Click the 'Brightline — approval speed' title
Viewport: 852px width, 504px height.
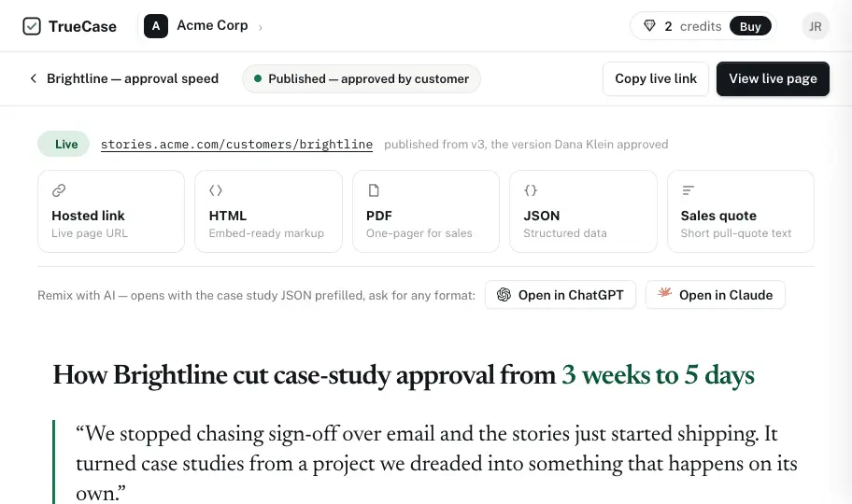(x=133, y=78)
